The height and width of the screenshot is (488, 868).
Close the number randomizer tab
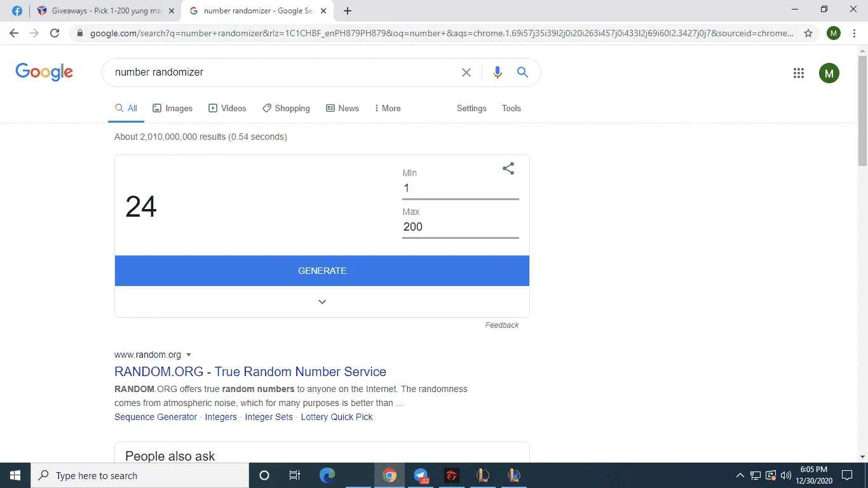324,11
